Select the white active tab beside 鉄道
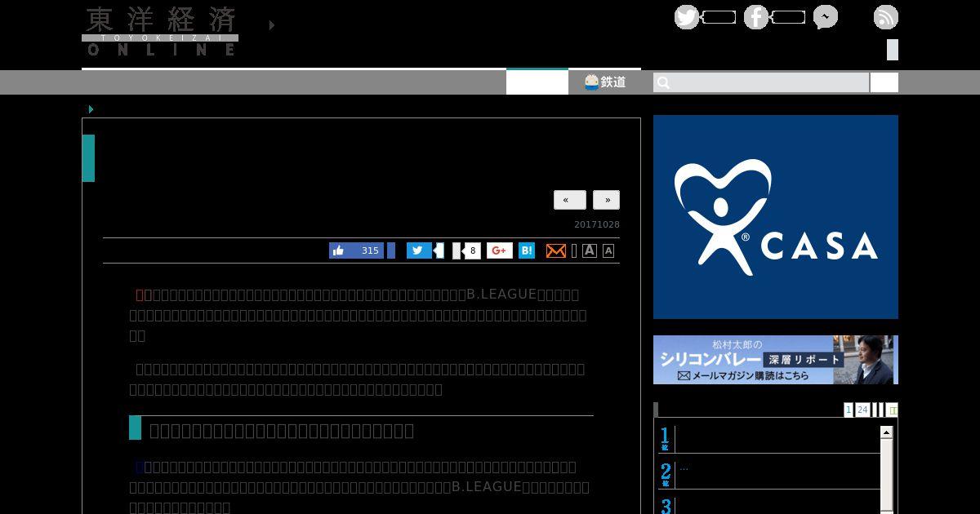Viewport: 980px width, 514px height. click(537, 82)
